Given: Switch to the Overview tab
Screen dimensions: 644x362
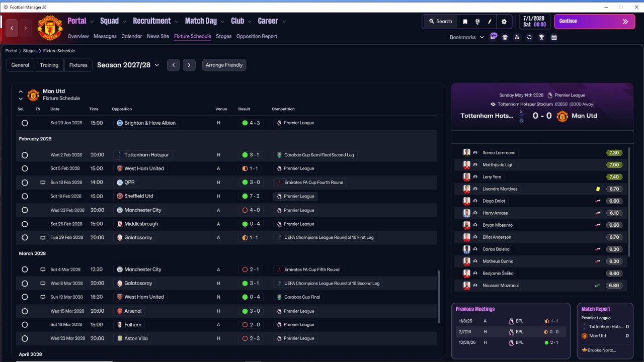Looking at the screenshot, I should pyautogui.click(x=78, y=36).
